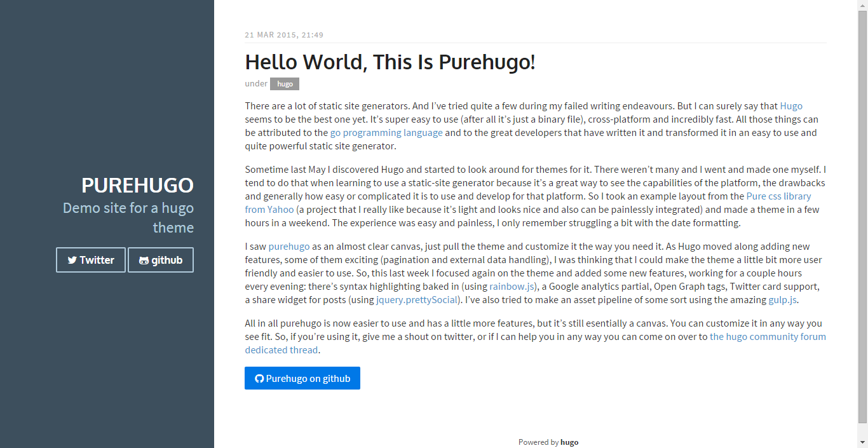
Task: Follow the Hugo link in first paragraph
Action: (x=791, y=106)
